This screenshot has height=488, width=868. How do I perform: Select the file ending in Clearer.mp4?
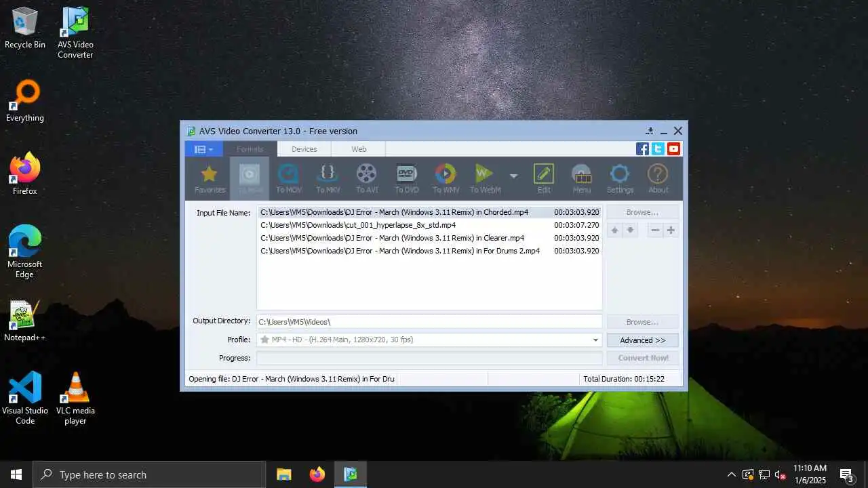[x=429, y=238]
